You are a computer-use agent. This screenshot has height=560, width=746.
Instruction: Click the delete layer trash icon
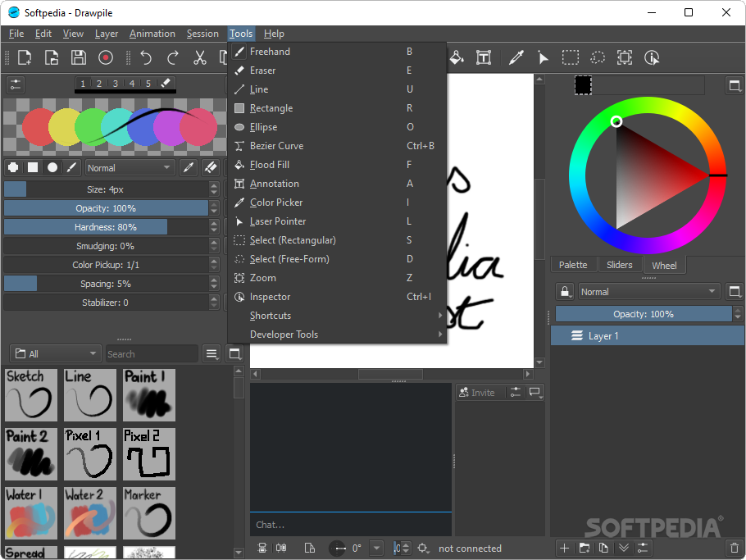[735, 548]
